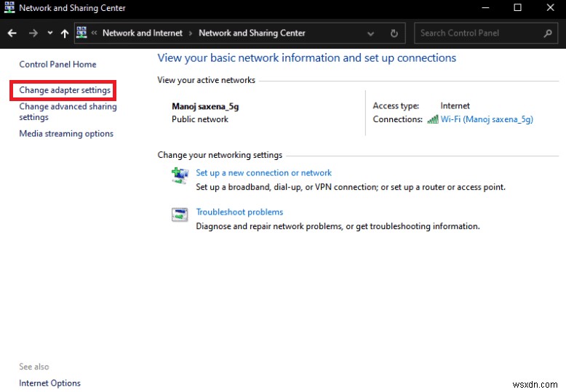Click the set up new connection icon
This screenshot has height=392, width=566.
(x=180, y=176)
